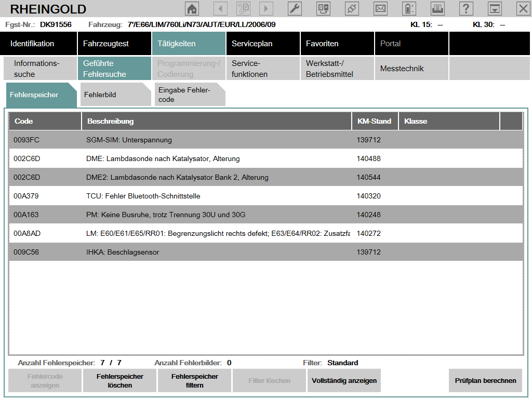Click KM-Stand value 140544
The image size is (532, 399).
(368, 177)
